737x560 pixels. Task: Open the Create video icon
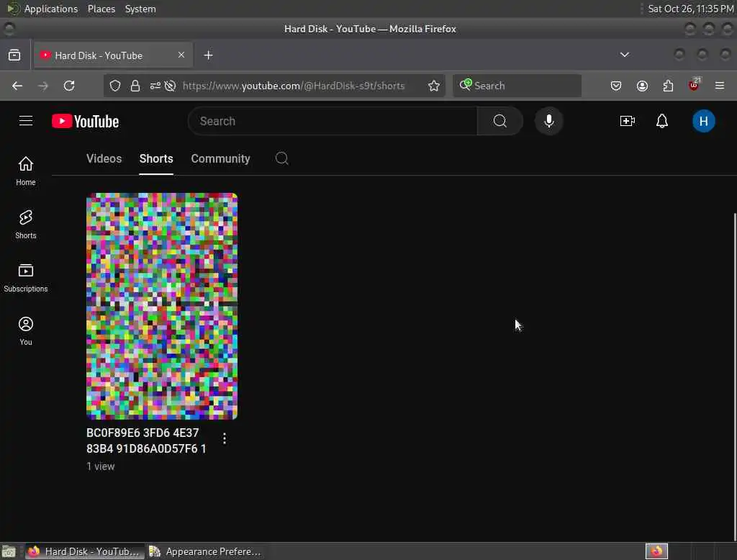(x=628, y=122)
